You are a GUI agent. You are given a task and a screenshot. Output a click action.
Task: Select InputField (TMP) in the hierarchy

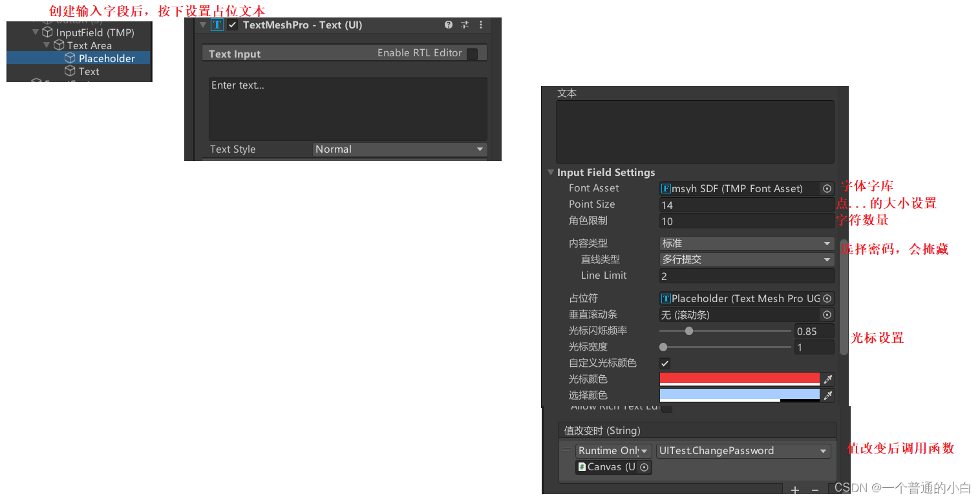point(95,32)
